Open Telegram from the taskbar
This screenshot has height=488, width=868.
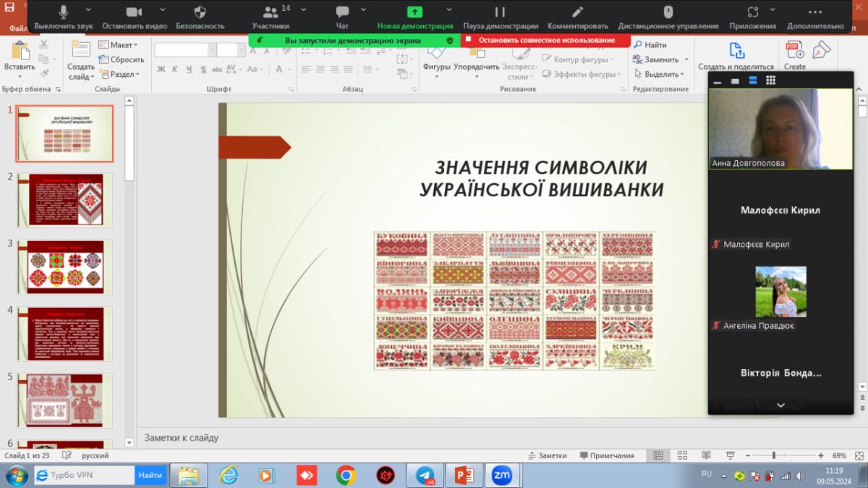tap(425, 476)
